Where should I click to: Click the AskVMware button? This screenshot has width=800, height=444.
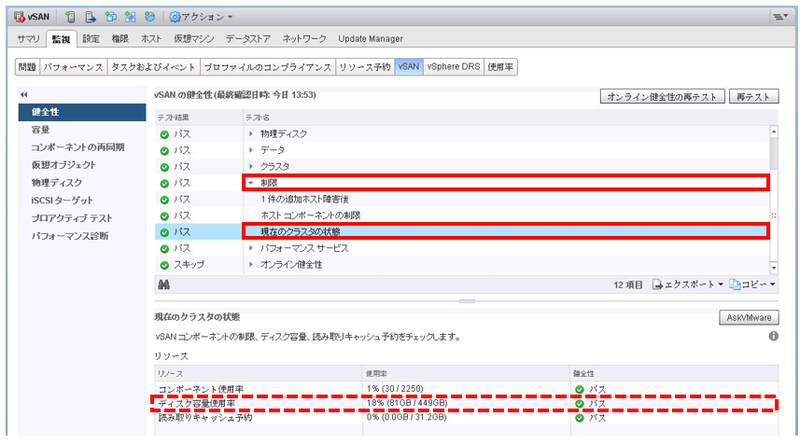point(748,317)
